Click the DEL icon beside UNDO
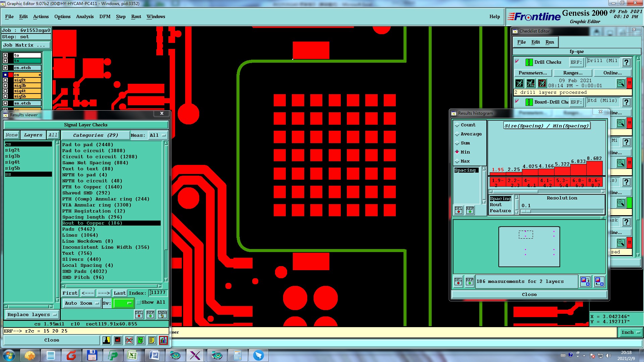Image resolution: width=644 pixels, height=362 pixels. 139,314
